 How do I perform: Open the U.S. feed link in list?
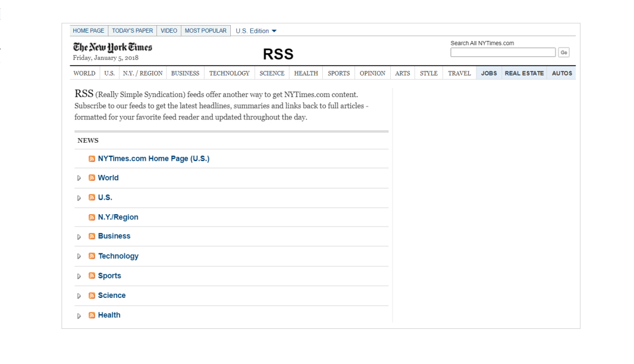click(x=105, y=198)
